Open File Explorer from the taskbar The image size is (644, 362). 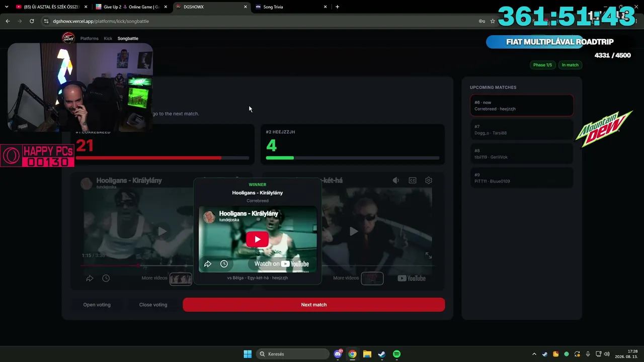[367, 354]
